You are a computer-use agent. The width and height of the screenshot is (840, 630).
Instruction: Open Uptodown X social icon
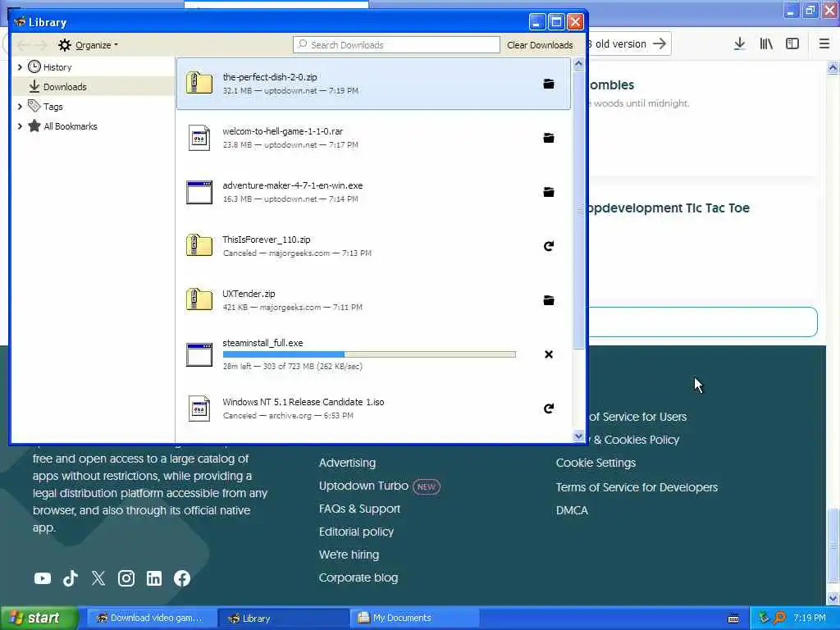pyautogui.click(x=98, y=578)
